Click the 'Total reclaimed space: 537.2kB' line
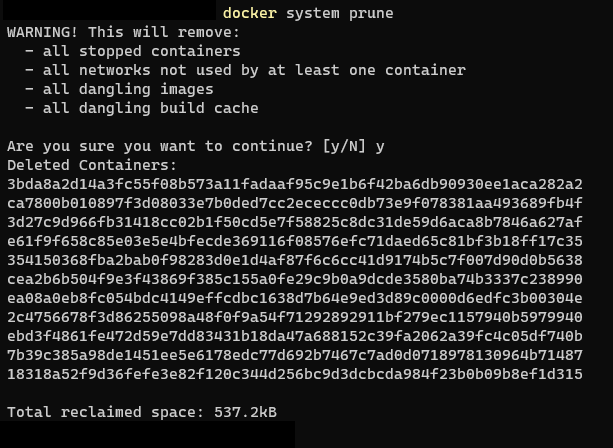Image resolution: width=613 pixels, height=448 pixels. [x=142, y=412]
